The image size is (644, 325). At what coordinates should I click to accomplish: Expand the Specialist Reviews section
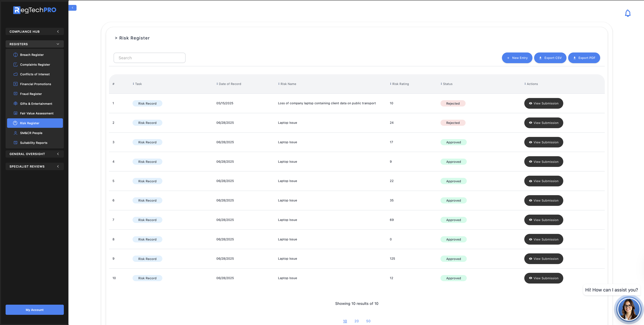point(35,166)
